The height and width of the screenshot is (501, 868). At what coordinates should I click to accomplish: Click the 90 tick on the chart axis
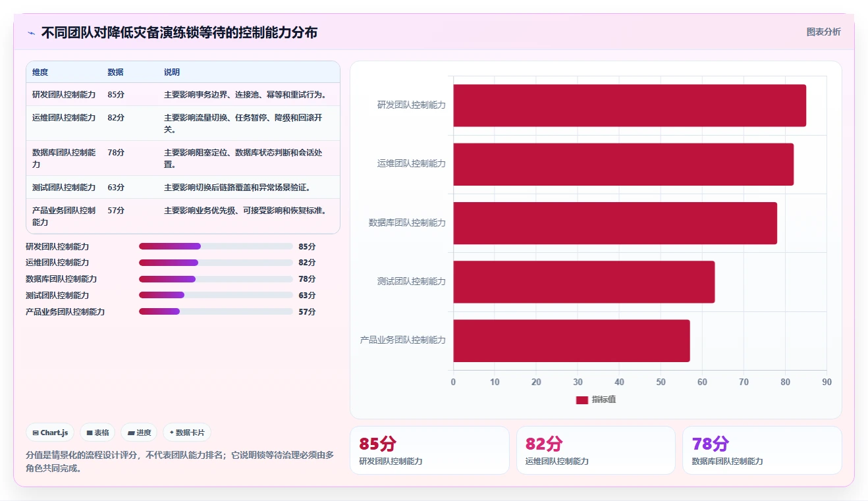click(x=827, y=382)
